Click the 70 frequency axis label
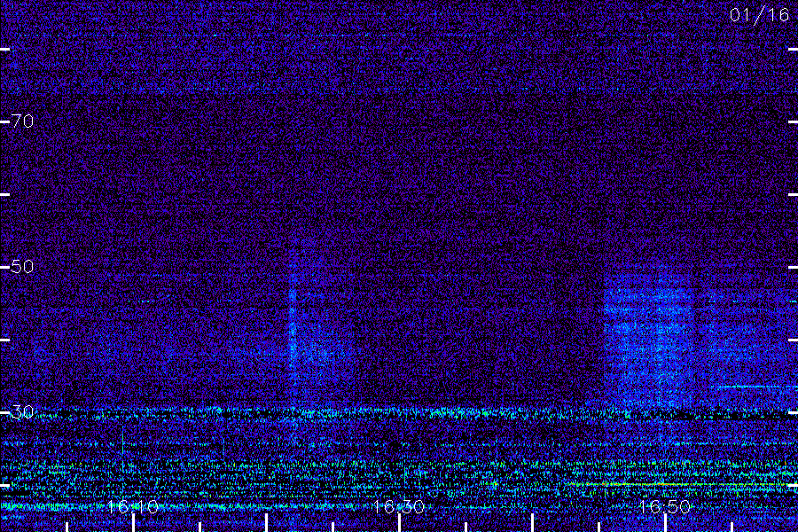This screenshot has height=532, width=798. 23,121
